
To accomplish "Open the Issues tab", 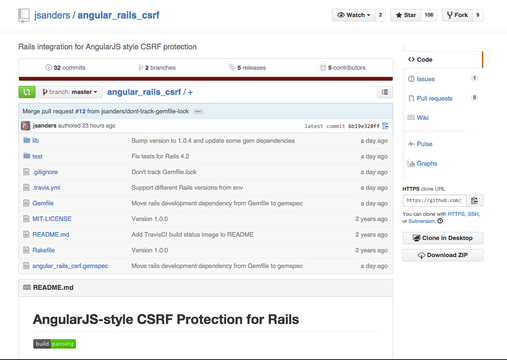I will (x=426, y=79).
